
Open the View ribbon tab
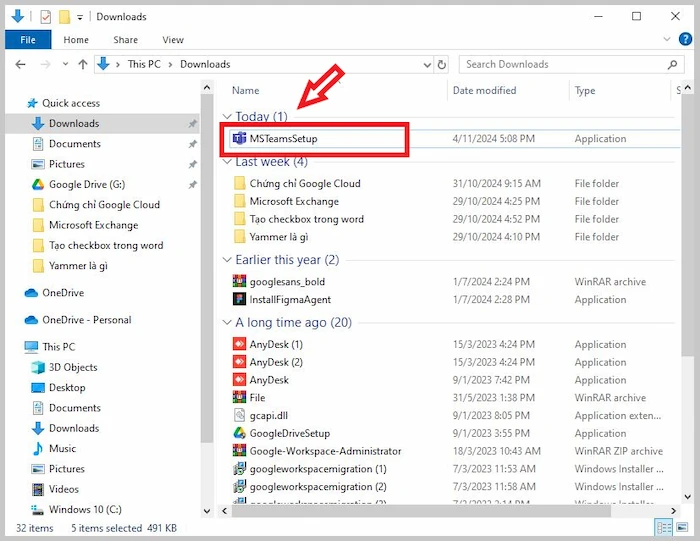[173, 40]
